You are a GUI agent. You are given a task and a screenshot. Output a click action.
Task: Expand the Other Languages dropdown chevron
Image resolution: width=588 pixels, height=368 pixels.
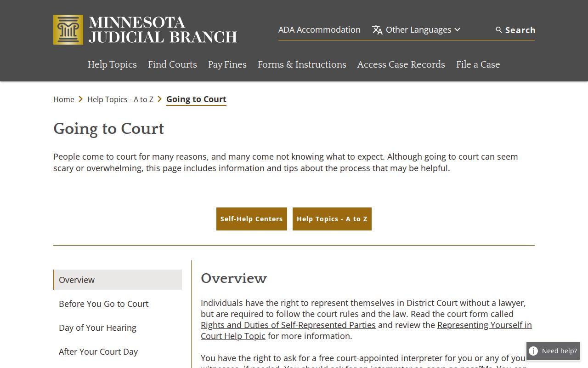pyautogui.click(x=457, y=30)
